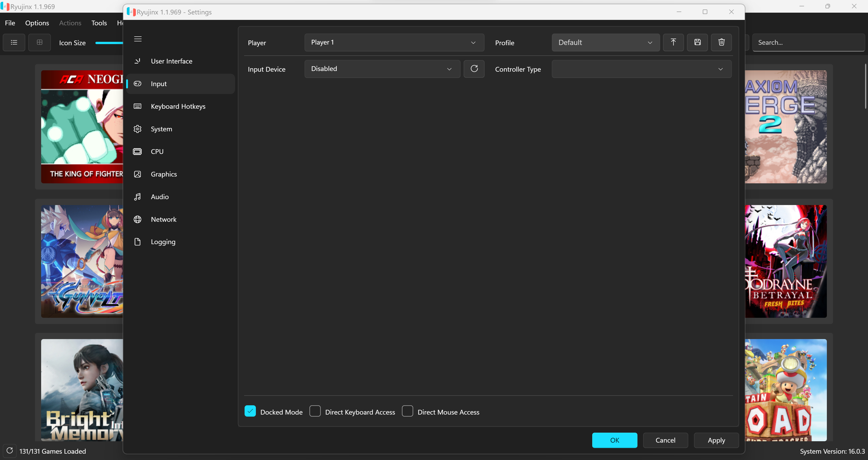Switch to grid view in toolbar
Viewport: 868px width, 460px height.
[x=39, y=42]
